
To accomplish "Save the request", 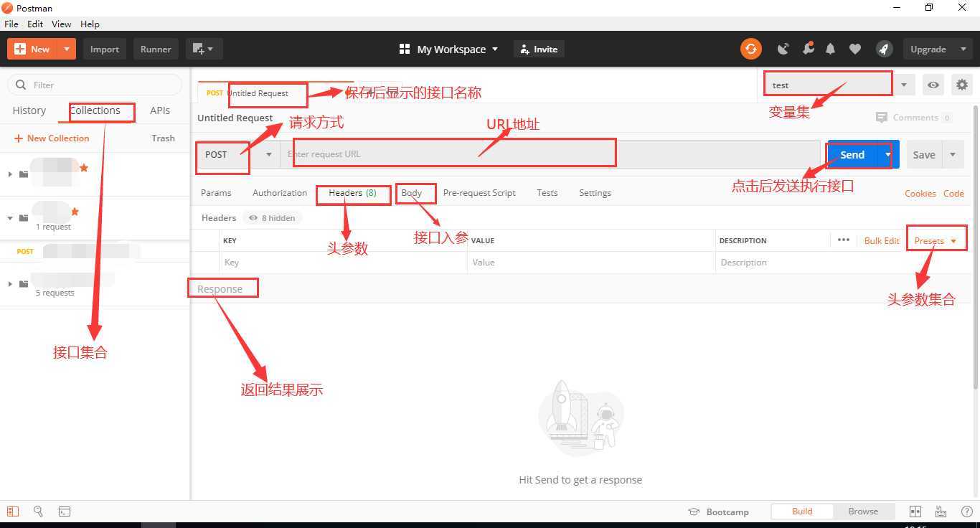I will tap(924, 154).
